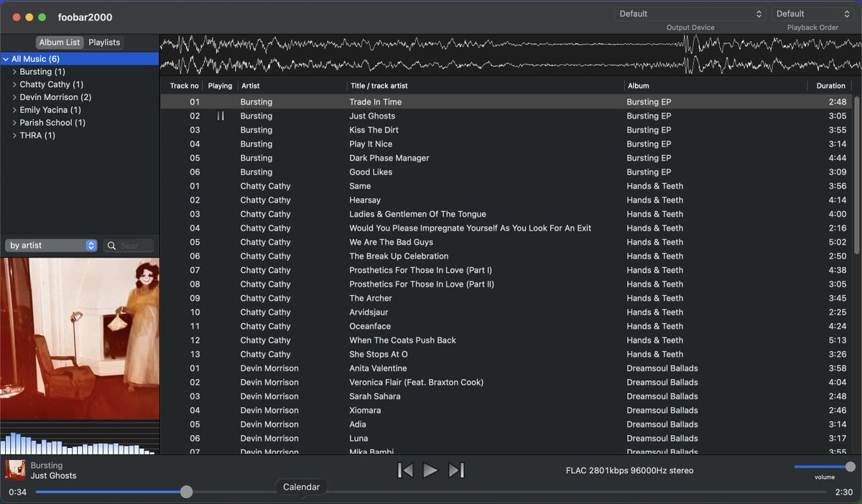Skip to the previous track
The width and height of the screenshot is (862, 504).
pos(405,470)
